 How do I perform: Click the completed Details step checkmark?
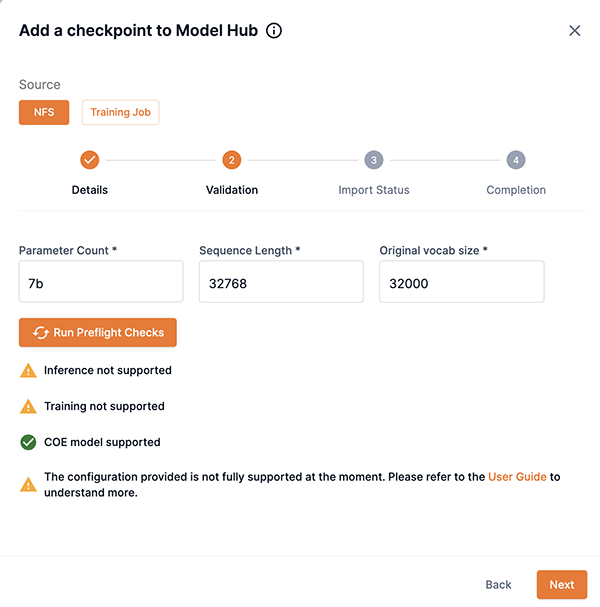89,160
